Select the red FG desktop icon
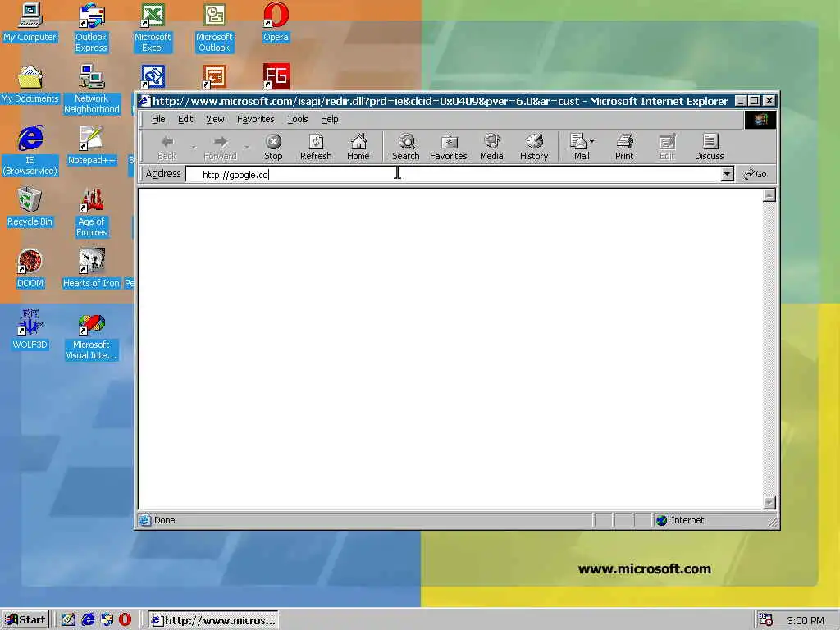The image size is (840, 630). 276,76
